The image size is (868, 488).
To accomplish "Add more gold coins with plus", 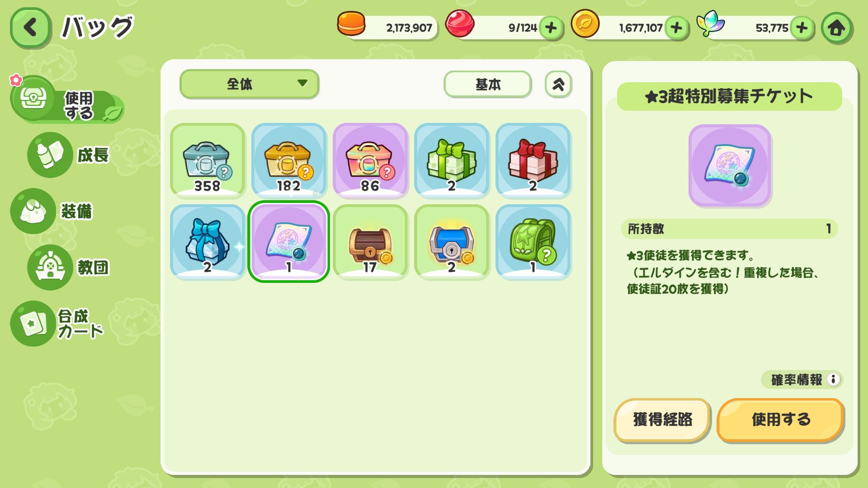I will (x=676, y=28).
